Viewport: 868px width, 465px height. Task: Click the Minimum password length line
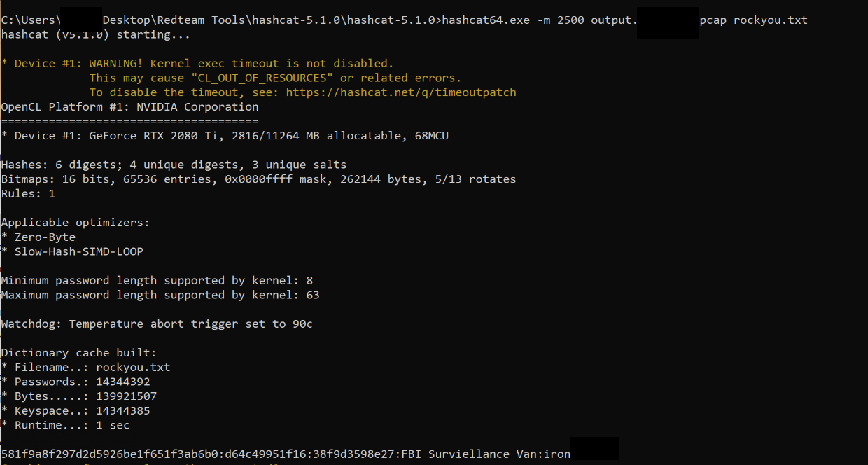[x=157, y=281]
